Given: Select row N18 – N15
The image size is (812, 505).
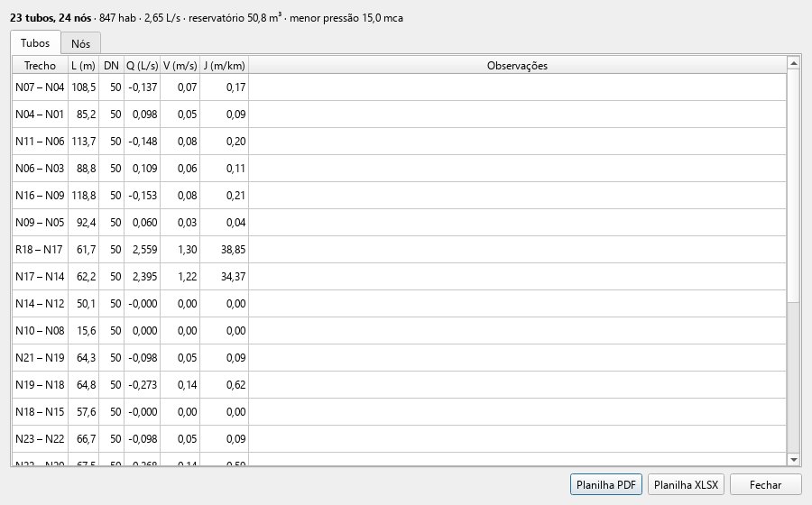Looking at the screenshot, I should 400,411.
